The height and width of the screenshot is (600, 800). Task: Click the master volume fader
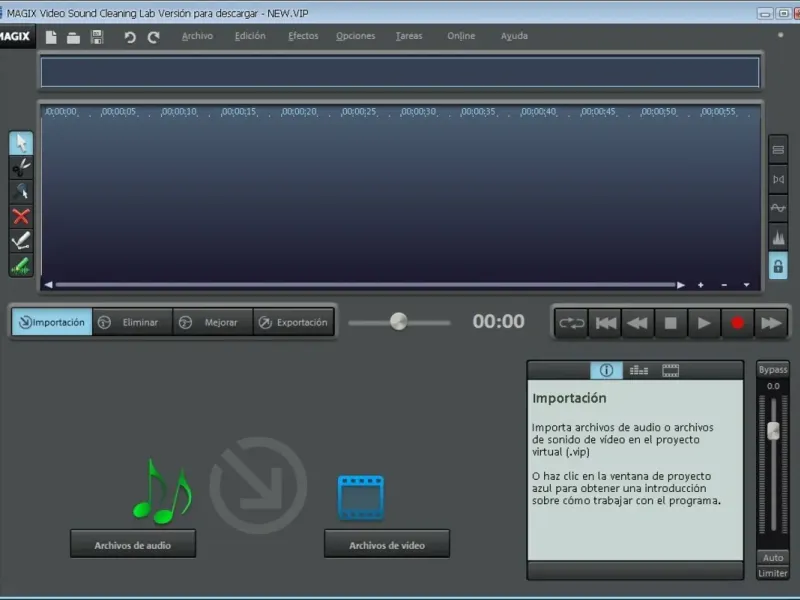[773, 431]
